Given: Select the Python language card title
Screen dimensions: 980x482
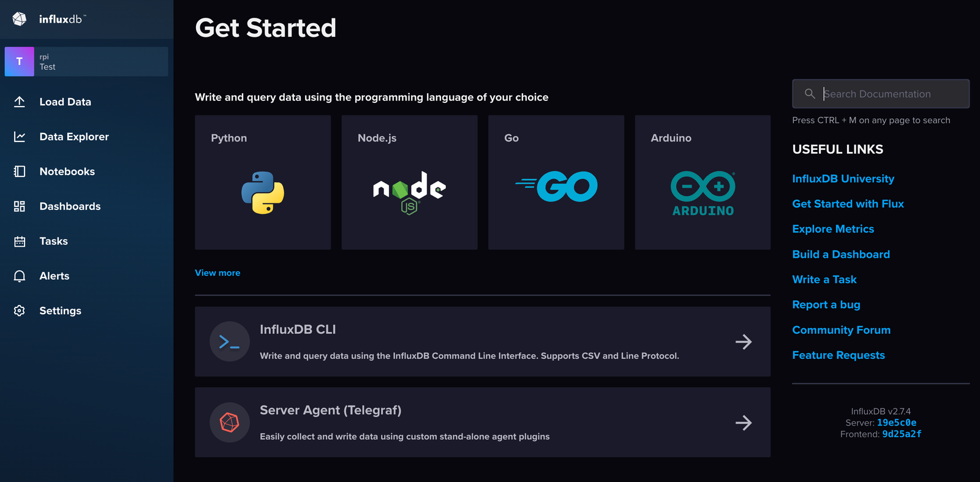Looking at the screenshot, I should (x=229, y=138).
